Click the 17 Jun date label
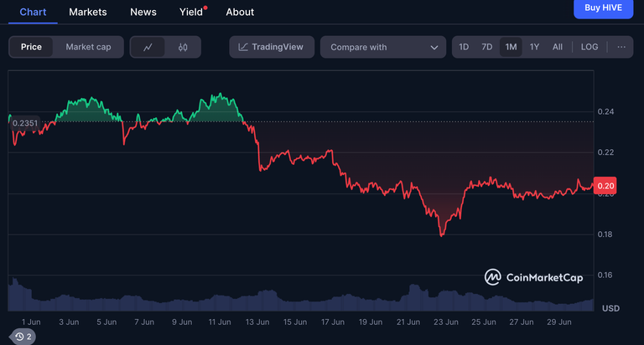Viewport: 644px width, 345px height. tap(333, 322)
